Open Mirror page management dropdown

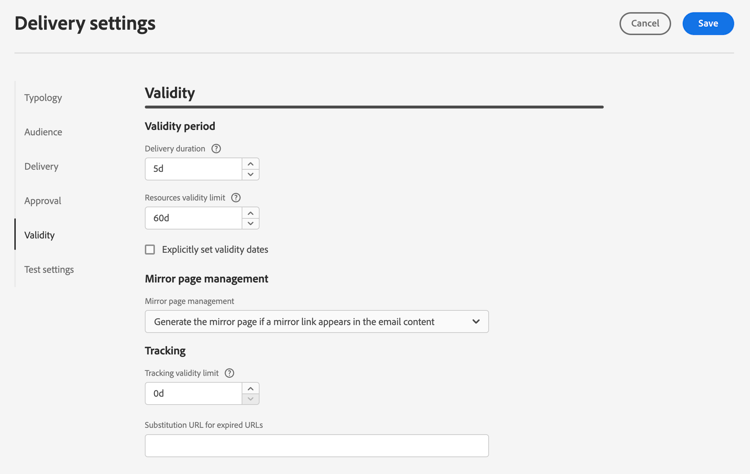[x=316, y=322]
